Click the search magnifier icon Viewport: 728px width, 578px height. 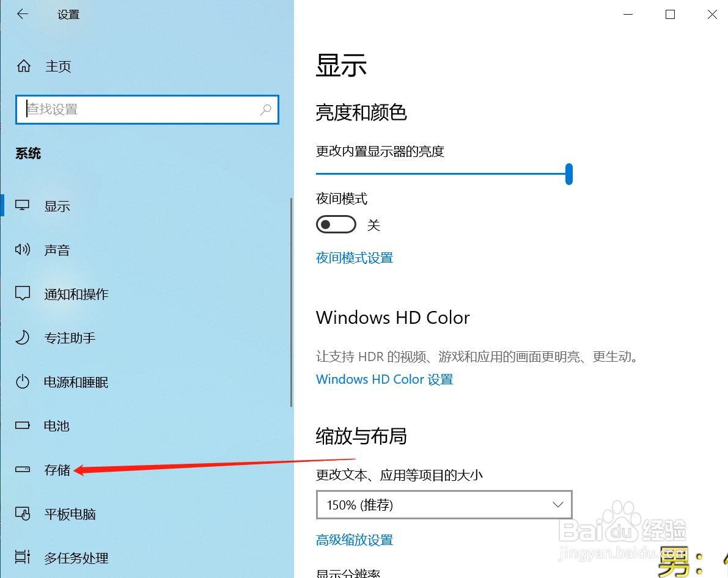click(265, 109)
